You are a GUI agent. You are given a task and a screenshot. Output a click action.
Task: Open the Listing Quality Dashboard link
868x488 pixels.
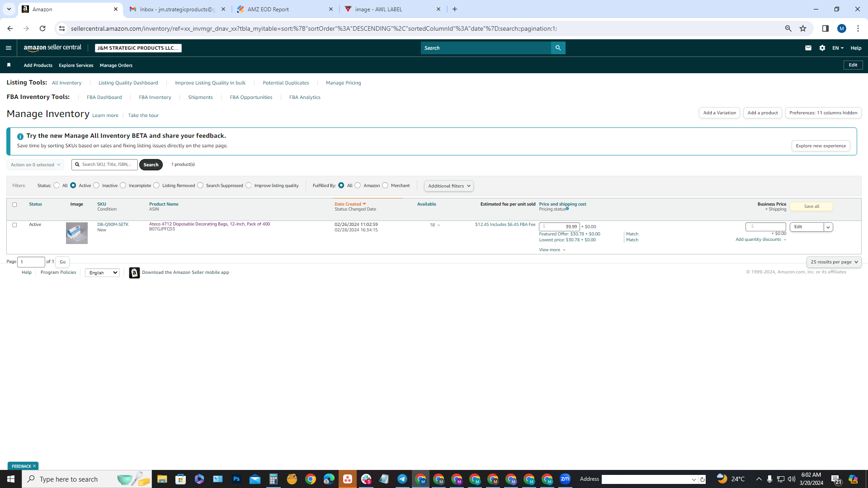[128, 83]
